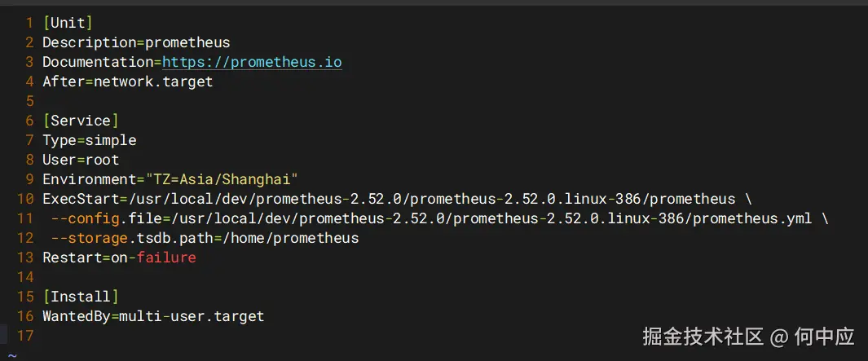Click the [Service] section header

point(81,121)
